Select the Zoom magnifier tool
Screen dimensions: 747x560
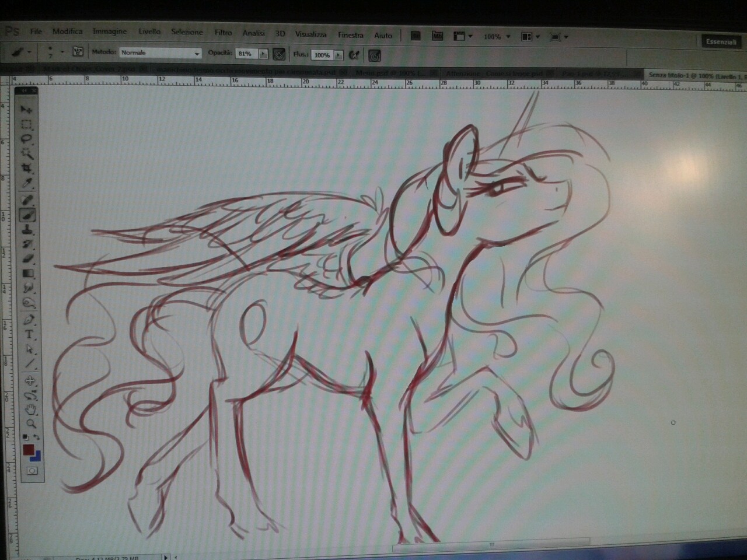[31, 424]
